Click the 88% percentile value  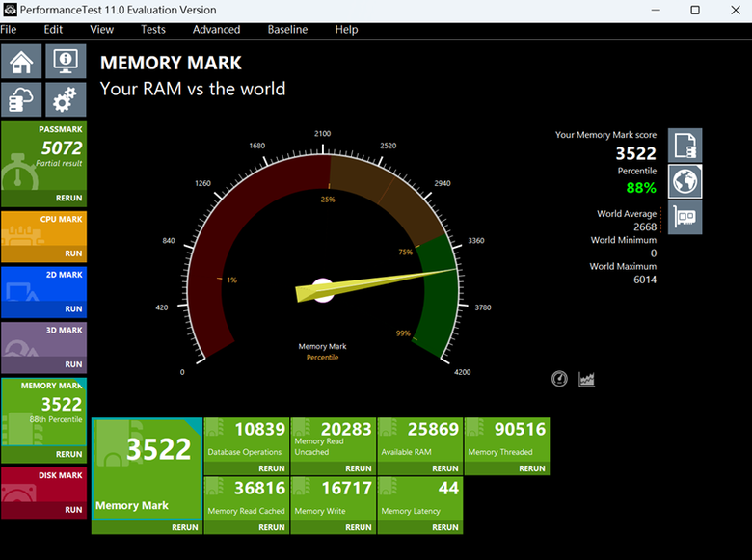[x=641, y=187]
